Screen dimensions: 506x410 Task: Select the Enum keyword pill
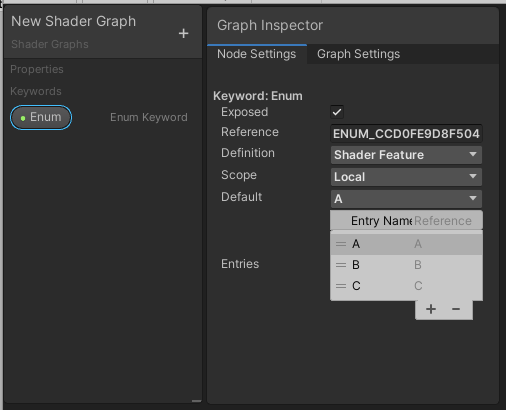click(x=41, y=117)
